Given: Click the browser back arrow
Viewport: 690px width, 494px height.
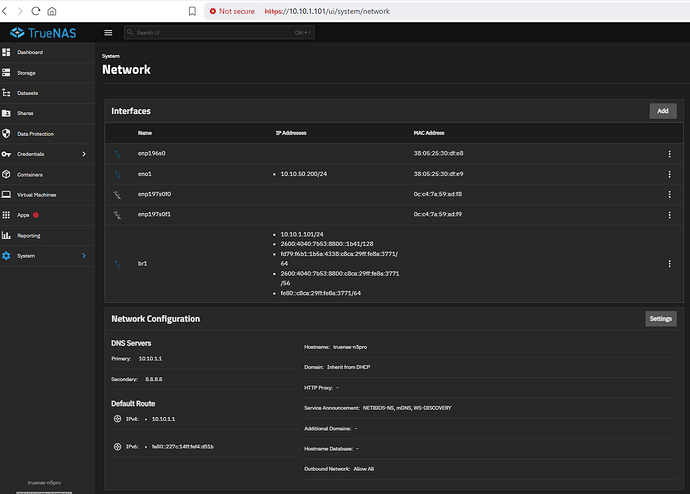Looking at the screenshot, I should coord(5,11).
